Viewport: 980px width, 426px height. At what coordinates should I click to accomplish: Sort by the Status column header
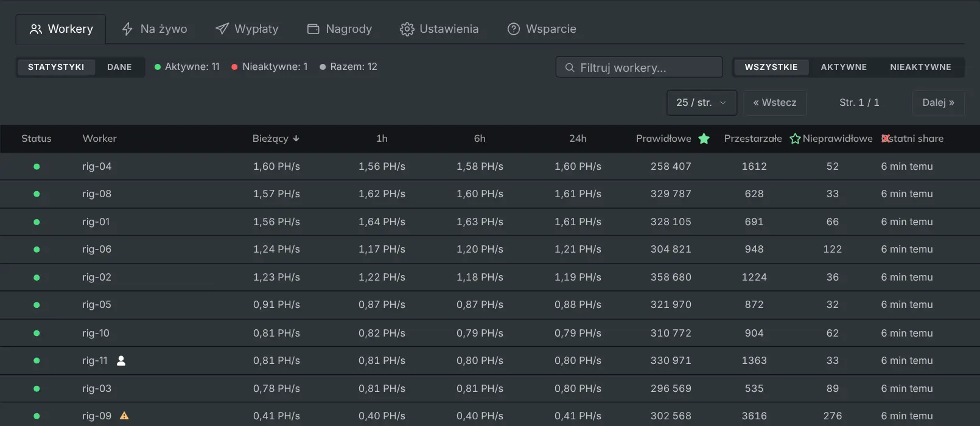coord(37,139)
